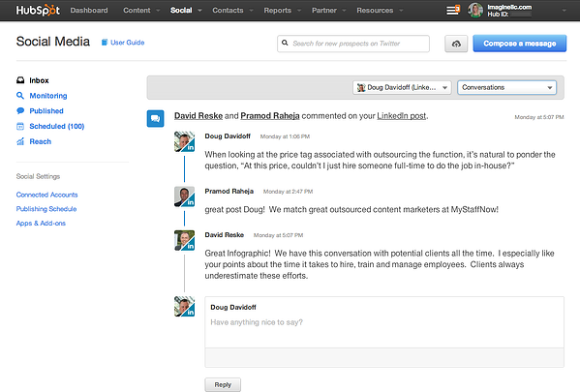Image resolution: width=580 pixels, height=392 pixels.
Task: Click the HubSpot logo
Action: pos(38,10)
